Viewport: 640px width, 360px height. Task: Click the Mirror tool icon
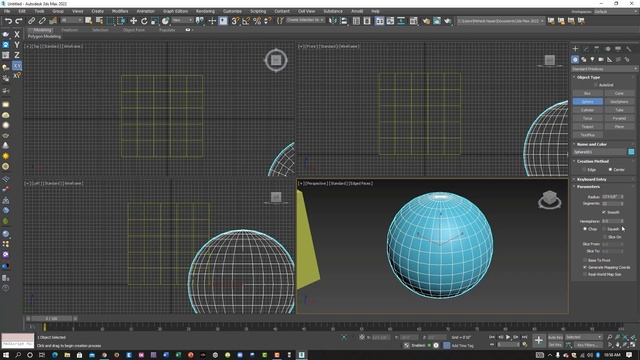(x=333, y=20)
